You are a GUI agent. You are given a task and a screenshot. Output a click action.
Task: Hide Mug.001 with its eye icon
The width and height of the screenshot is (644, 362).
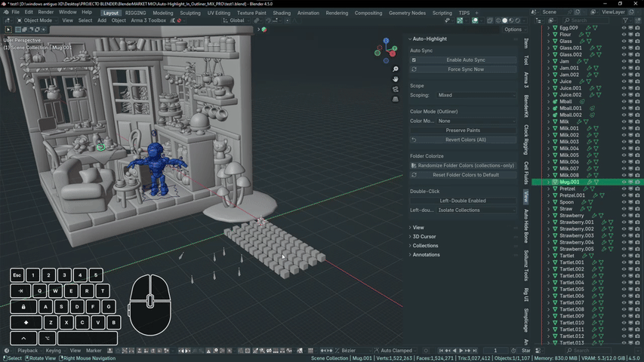(x=624, y=182)
